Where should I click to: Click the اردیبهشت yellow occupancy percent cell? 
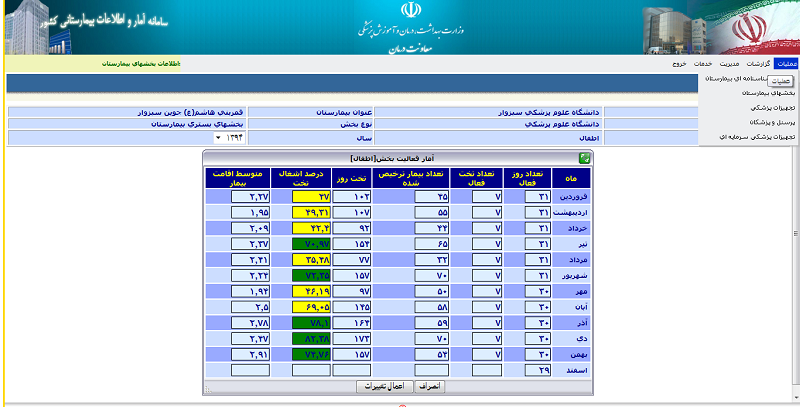310,213
